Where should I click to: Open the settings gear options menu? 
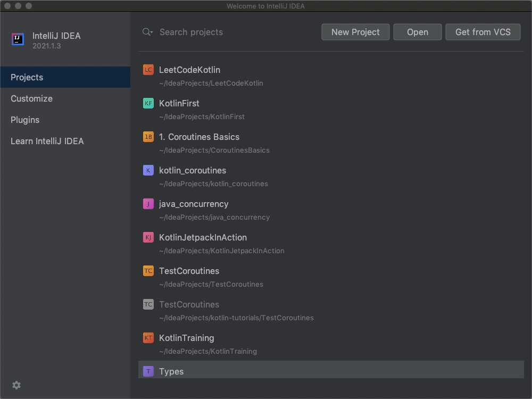[x=16, y=385]
